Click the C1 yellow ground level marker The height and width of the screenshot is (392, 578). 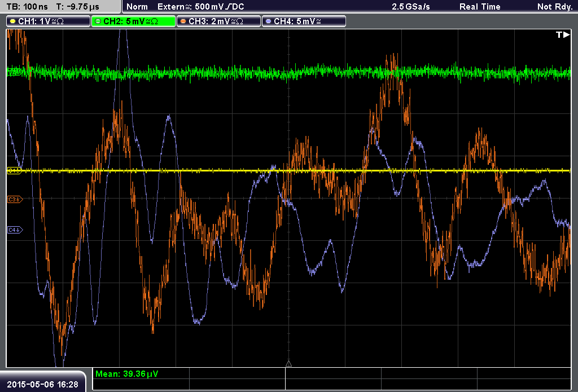(x=15, y=170)
